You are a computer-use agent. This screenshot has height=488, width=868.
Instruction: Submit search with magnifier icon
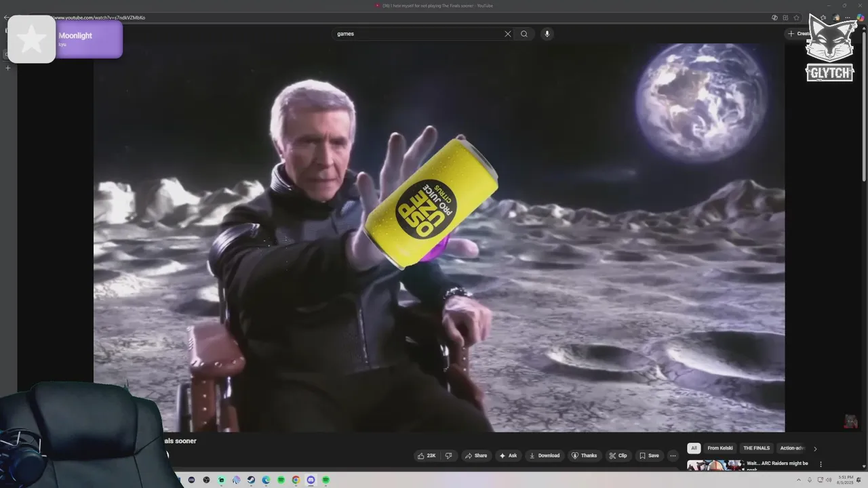click(524, 34)
